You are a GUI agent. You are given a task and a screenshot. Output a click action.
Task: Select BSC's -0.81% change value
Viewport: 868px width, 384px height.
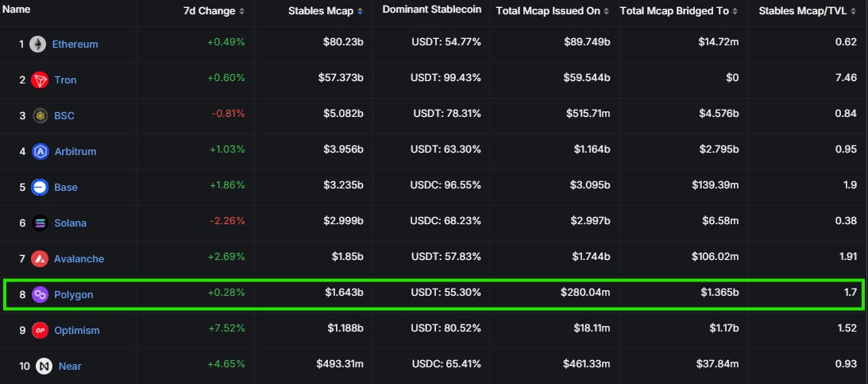pos(228,114)
